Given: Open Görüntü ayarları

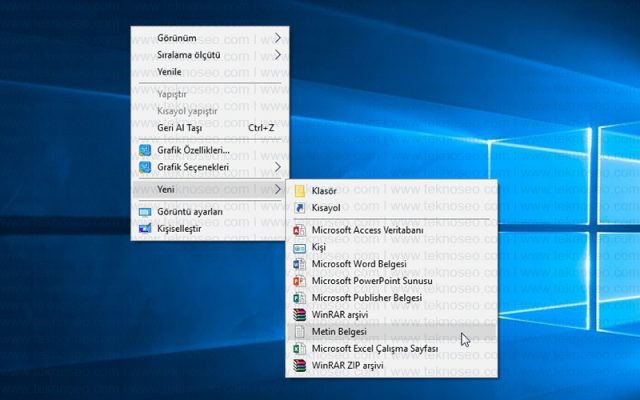Looking at the screenshot, I should (x=210, y=212).
